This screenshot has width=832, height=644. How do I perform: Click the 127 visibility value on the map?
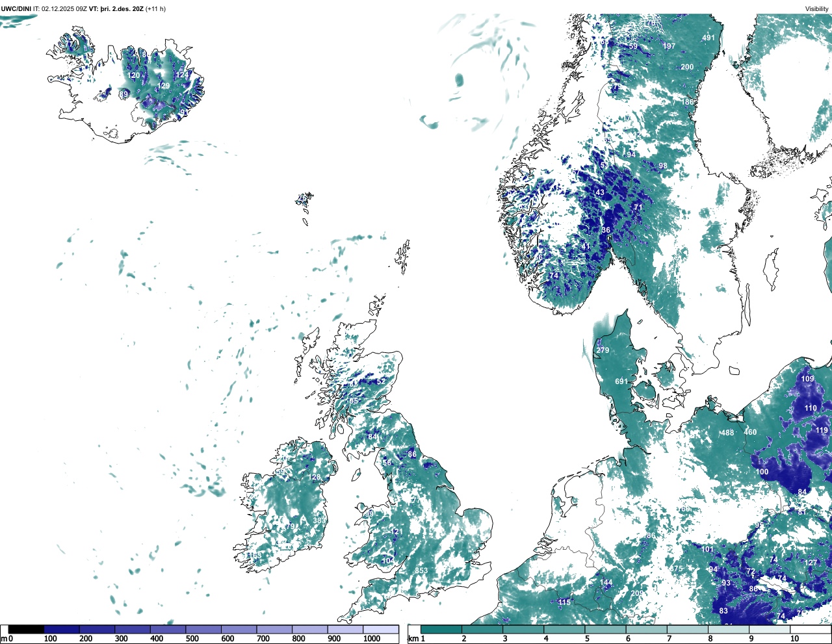coord(811,563)
